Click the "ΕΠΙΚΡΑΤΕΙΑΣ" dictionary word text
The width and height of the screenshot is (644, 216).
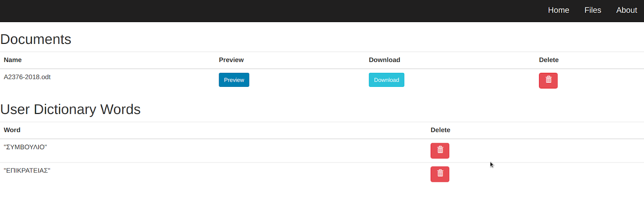click(27, 171)
